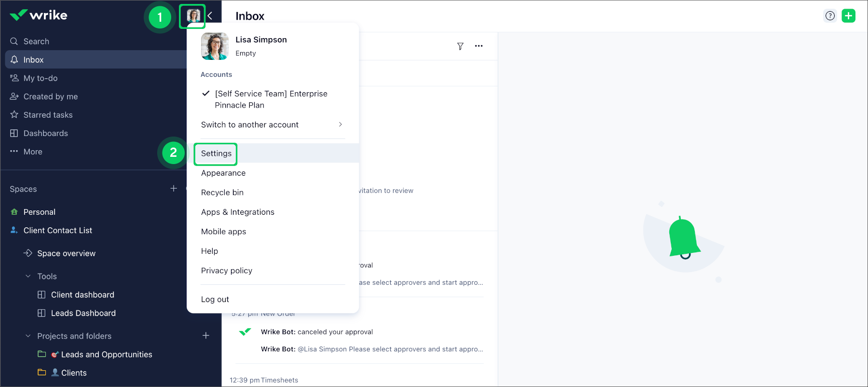Choose Appearance in the profile menu
The width and height of the screenshot is (868, 387).
223,173
